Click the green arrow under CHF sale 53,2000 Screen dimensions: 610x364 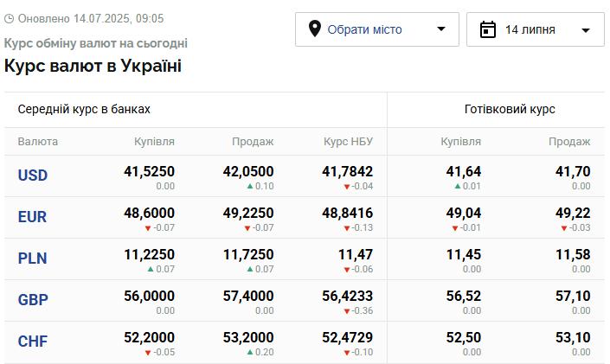250,353
